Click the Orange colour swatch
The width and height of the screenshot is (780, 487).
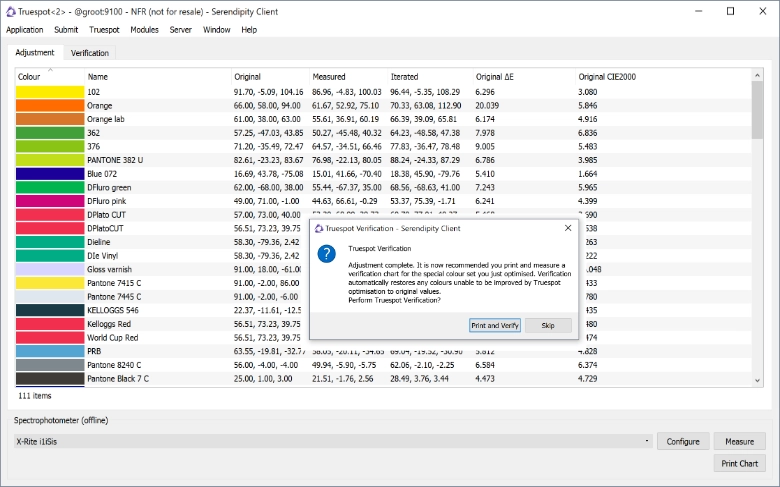(49, 105)
